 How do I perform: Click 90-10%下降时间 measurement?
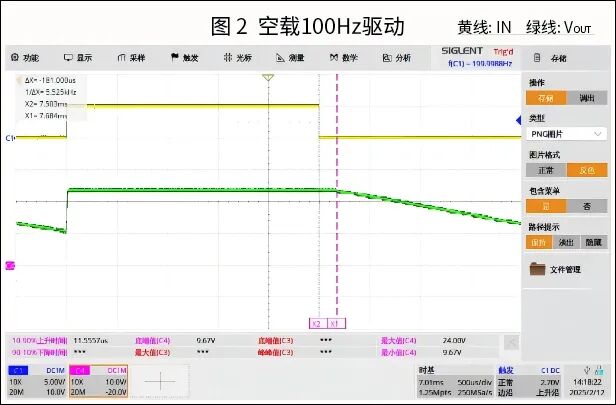pyautogui.click(x=40, y=352)
